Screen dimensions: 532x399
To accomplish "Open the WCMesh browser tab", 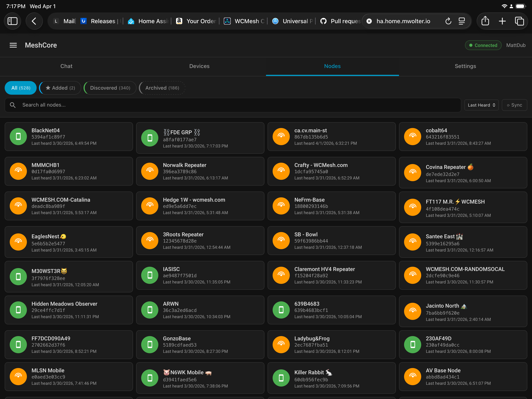I will (244, 21).
